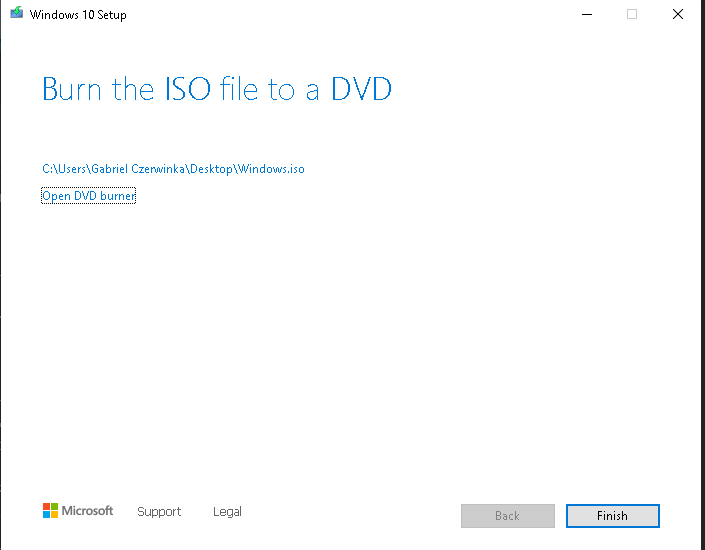705x550 pixels.
Task: Open the Windows.iso file path link
Action: click(173, 169)
